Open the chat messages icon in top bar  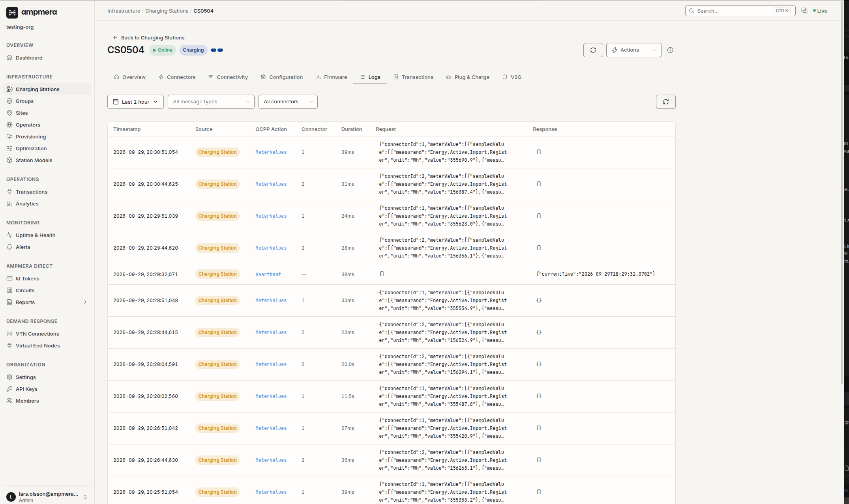[x=804, y=11]
